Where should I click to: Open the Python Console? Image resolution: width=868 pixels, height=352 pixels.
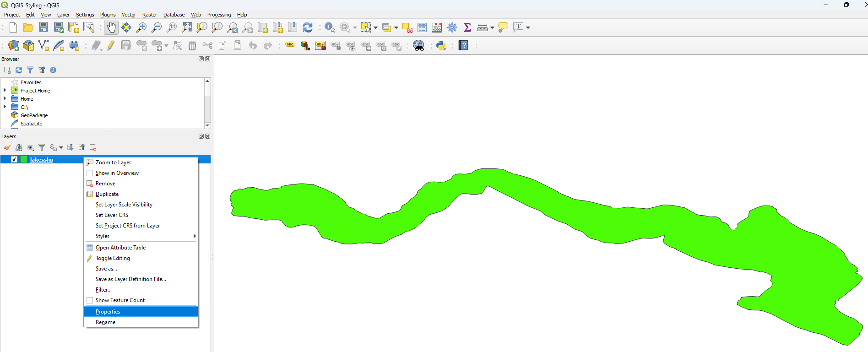point(441,45)
